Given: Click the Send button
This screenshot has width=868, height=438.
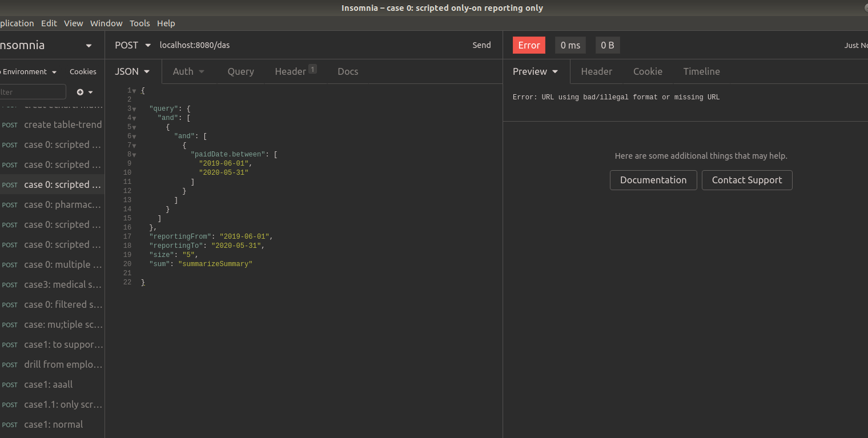Looking at the screenshot, I should pos(481,45).
